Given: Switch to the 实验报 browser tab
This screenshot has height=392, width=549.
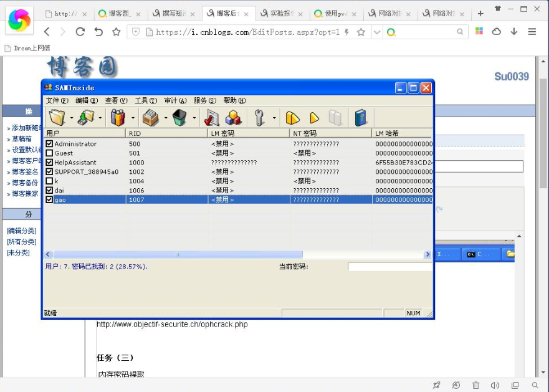Looking at the screenshot, I should pos(282,14).
